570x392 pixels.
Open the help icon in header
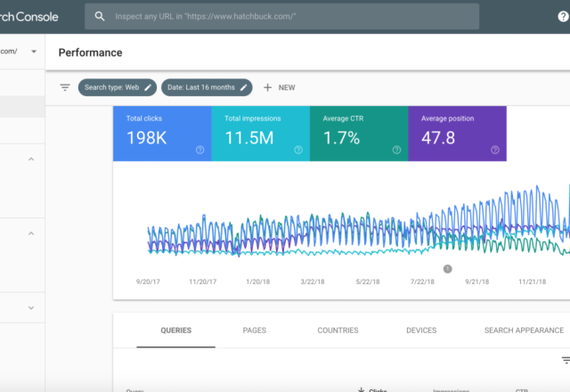(564, 16)
